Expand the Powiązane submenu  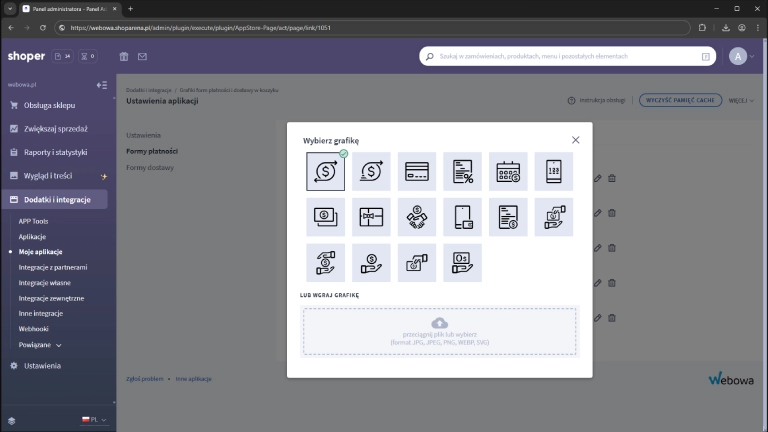click(x=40, y=344)
